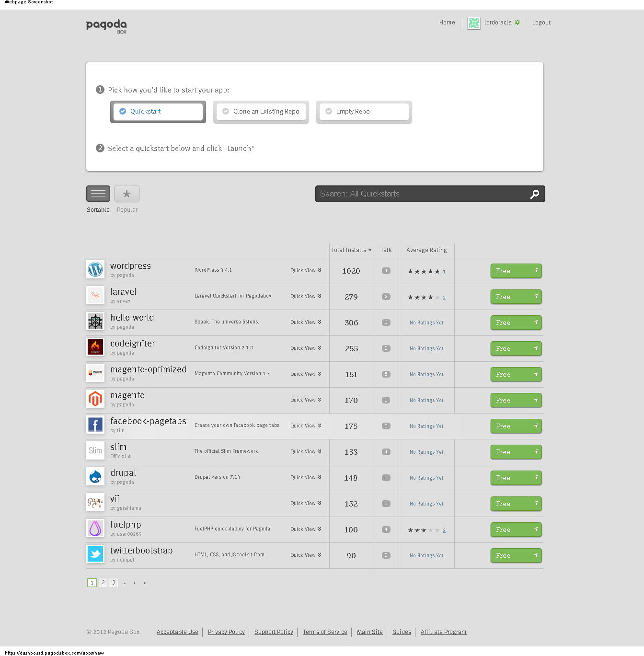Viewport: 644px width, 656px height.
Task: Open the Guides footer link
Action: (x=402, y=632)
